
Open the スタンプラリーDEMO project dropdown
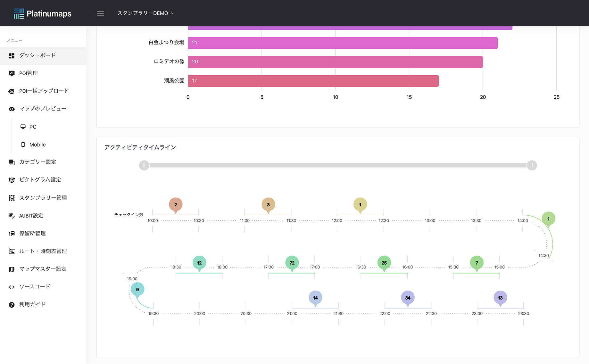pyautogui.click(x=145, y=13)
